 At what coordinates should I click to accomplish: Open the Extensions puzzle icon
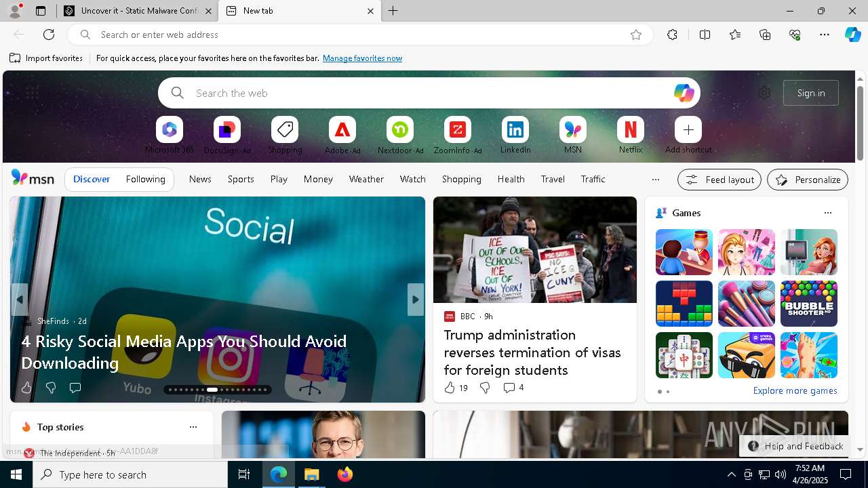pos(672,35)
